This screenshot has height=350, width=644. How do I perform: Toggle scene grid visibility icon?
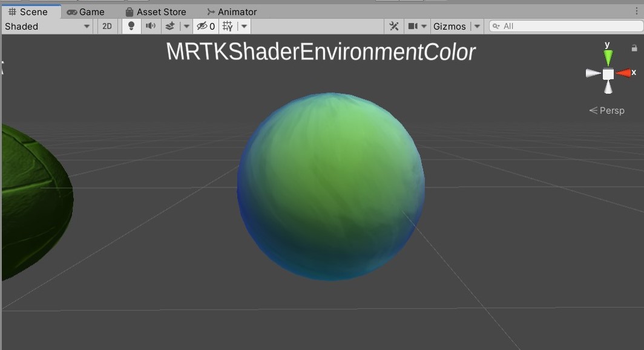coord(228,26)
